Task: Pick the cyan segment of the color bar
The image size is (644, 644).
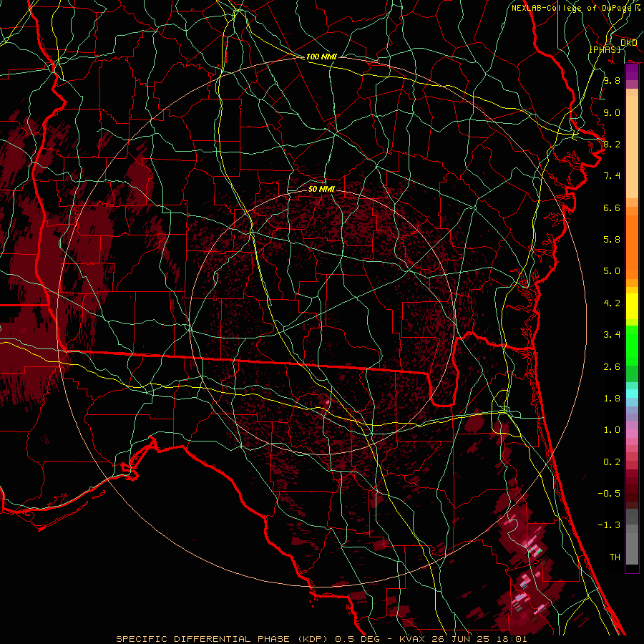Action: [632, 394]
